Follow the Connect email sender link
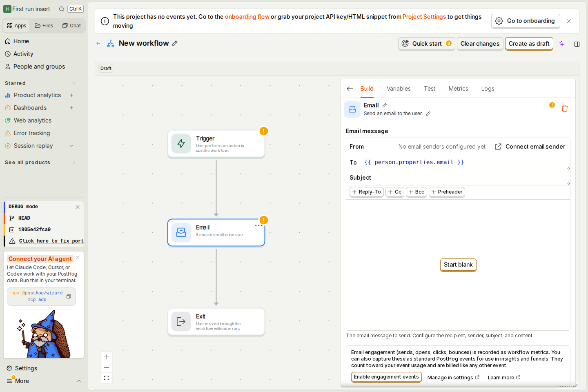Viewport: 588px width, 392px height. pos(530,147)
